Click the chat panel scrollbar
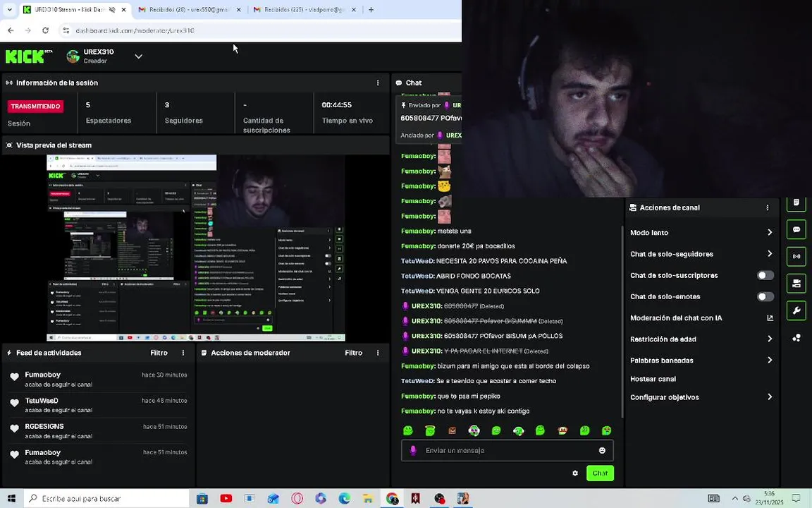 coord(622,322)
